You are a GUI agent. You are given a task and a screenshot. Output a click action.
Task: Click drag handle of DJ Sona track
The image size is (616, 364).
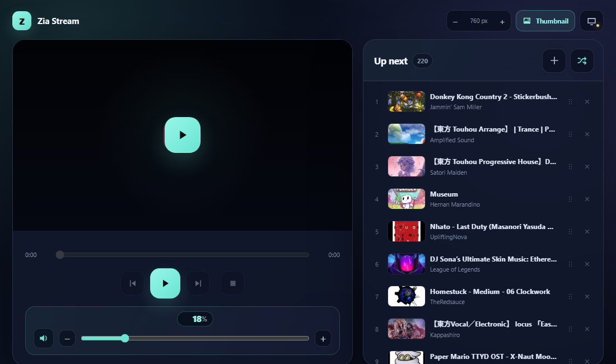coord(570,264)
